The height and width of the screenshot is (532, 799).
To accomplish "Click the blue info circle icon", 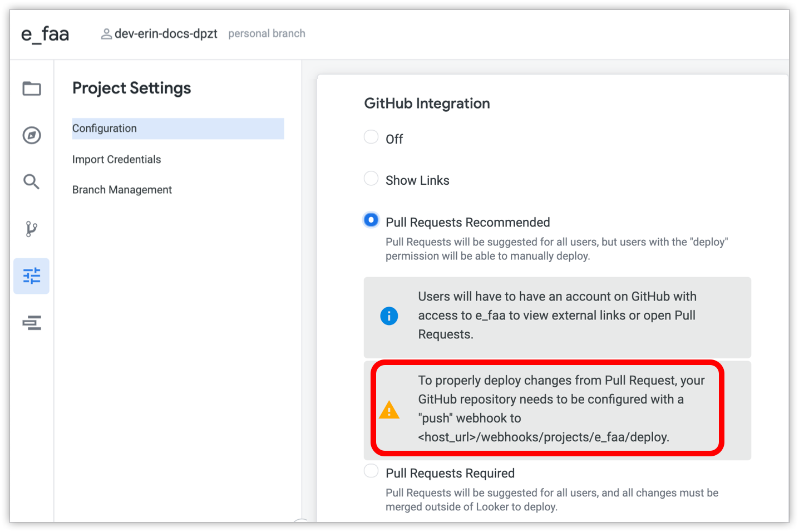I will [x=389, y=316].
